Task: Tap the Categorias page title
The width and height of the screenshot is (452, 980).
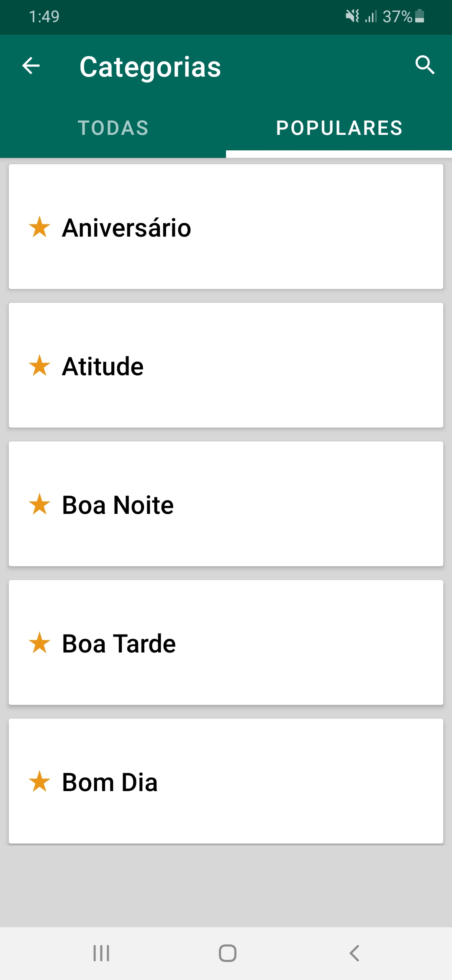Action: (150, 67)
